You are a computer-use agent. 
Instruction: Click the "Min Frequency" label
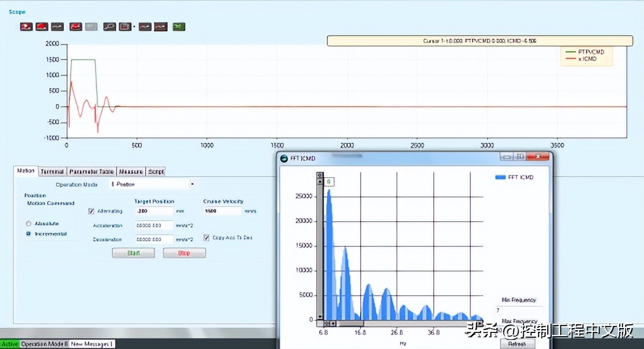[x=519, y=300]
